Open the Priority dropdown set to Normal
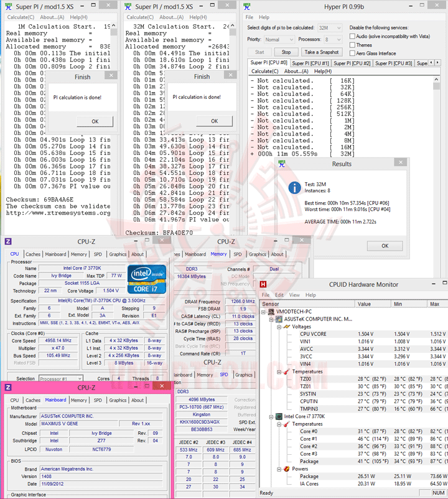448x499 pixels. coord(279,39)
